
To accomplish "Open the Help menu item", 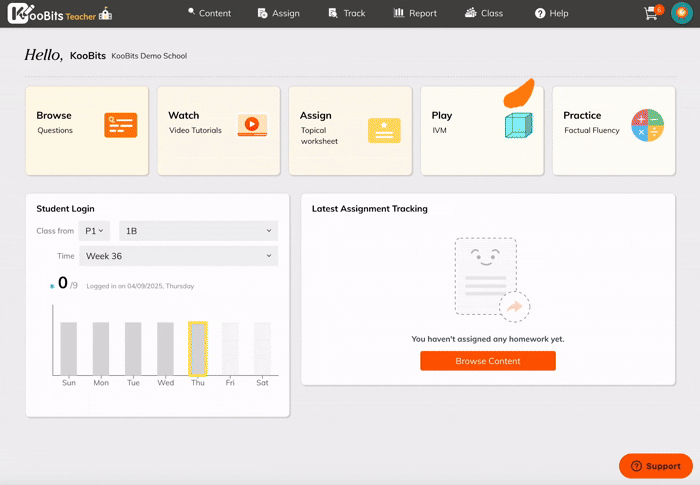I will pyautogui.click(x=551, y=13).
